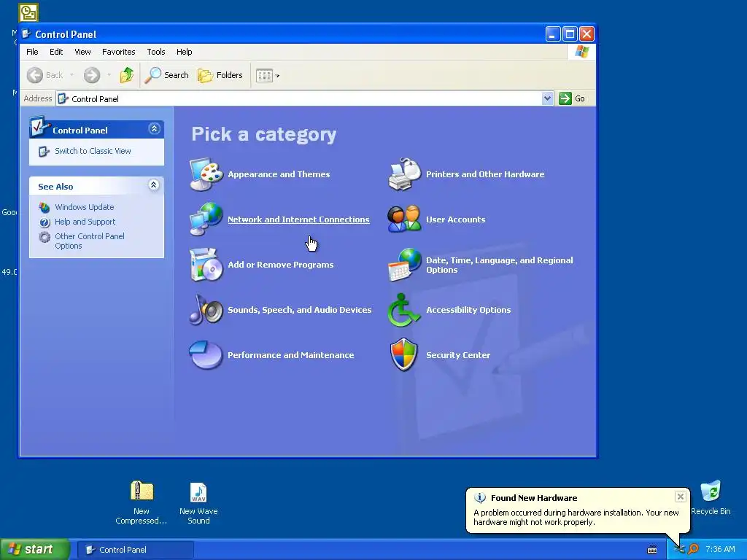
Task: Open the Sounds, Speech, and Audio speaker icon
Action: (x=206, y=309)
